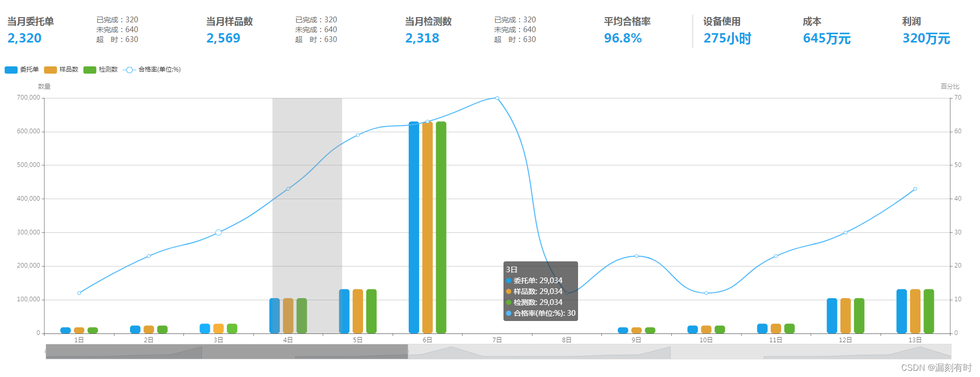Click the 数量 left axis title

[x=44, y=87]
